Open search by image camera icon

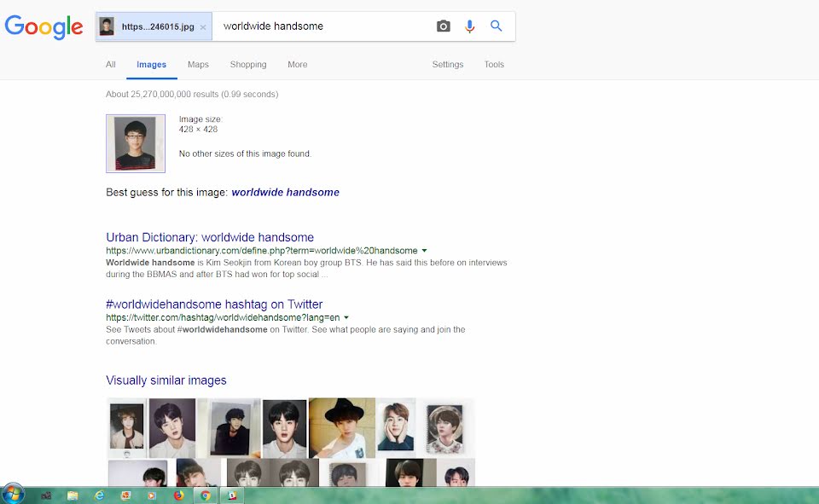point(443,26)
